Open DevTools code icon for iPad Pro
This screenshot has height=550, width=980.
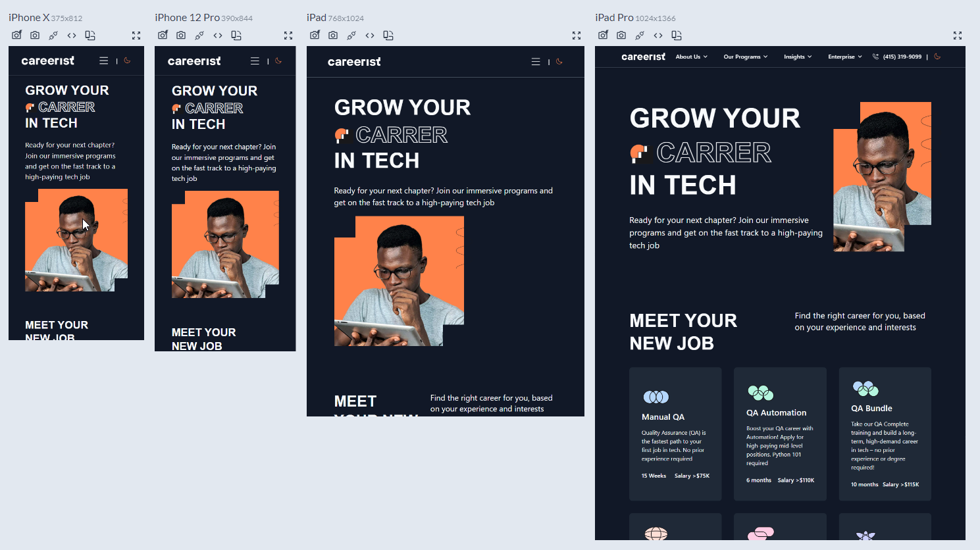pos(658,36)
